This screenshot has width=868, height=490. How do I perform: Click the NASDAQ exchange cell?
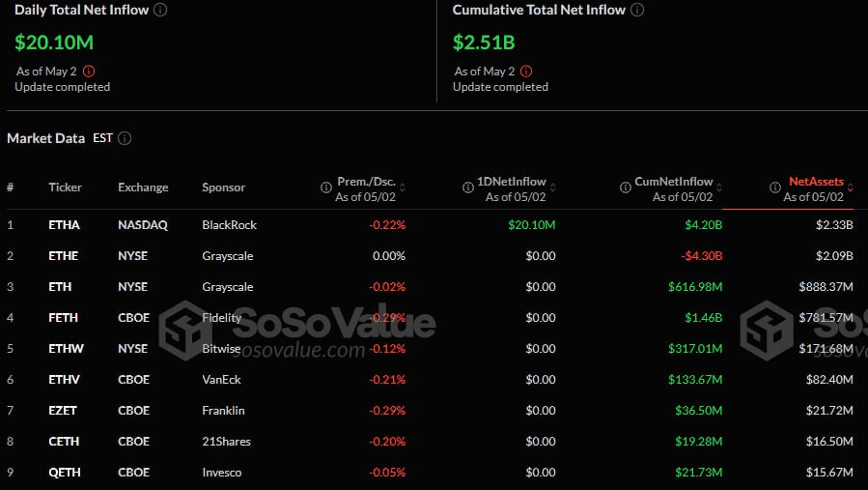[143, 225]
